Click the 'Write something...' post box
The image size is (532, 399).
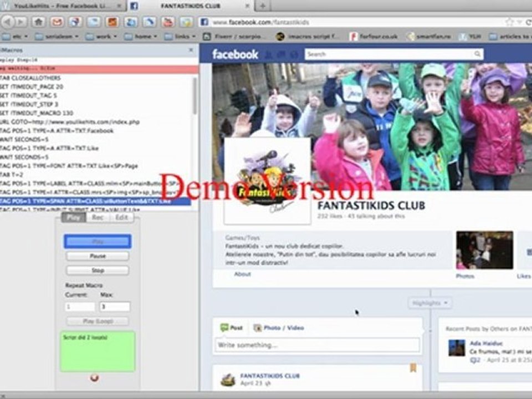coord(317,345)
